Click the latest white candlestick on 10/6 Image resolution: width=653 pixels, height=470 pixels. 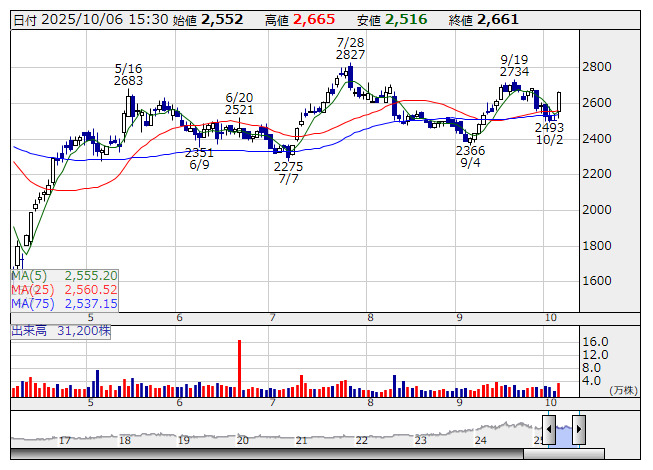tap(559, 102)
